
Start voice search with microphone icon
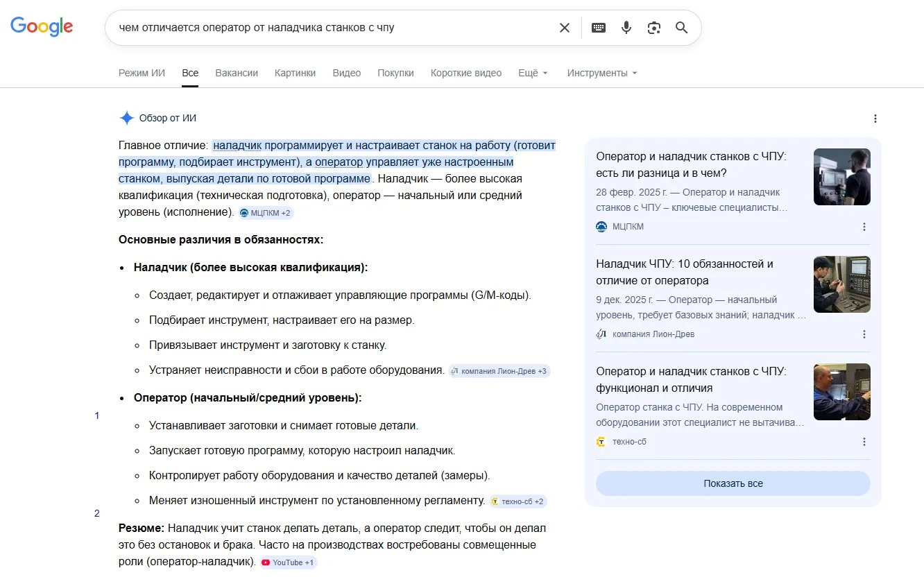626,28
